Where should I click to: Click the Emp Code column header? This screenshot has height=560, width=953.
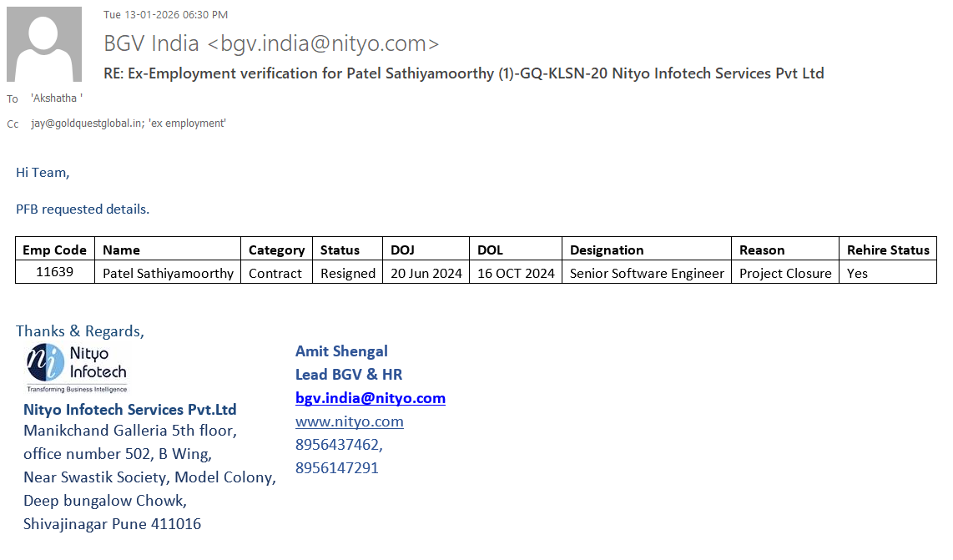54,250
